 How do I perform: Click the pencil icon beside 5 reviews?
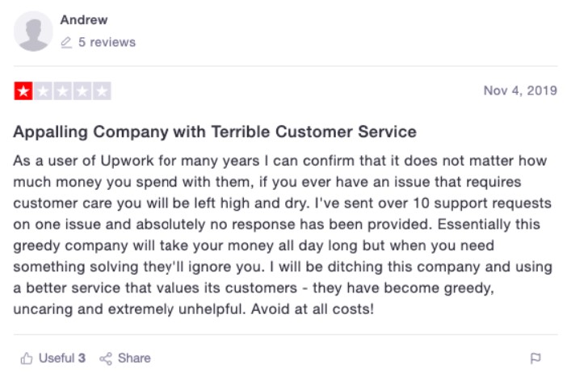click(66, 42)
